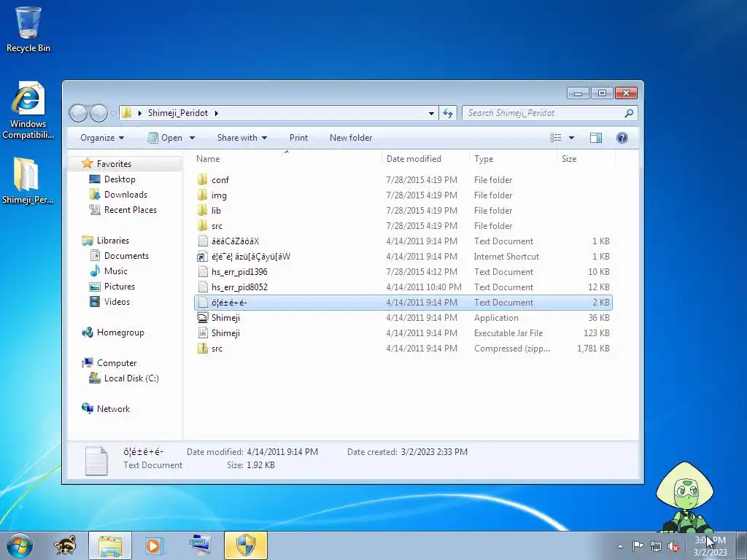Screen dimensions: 747x560
Task: Select the src compressed zip file
Action: coord(403,348)
